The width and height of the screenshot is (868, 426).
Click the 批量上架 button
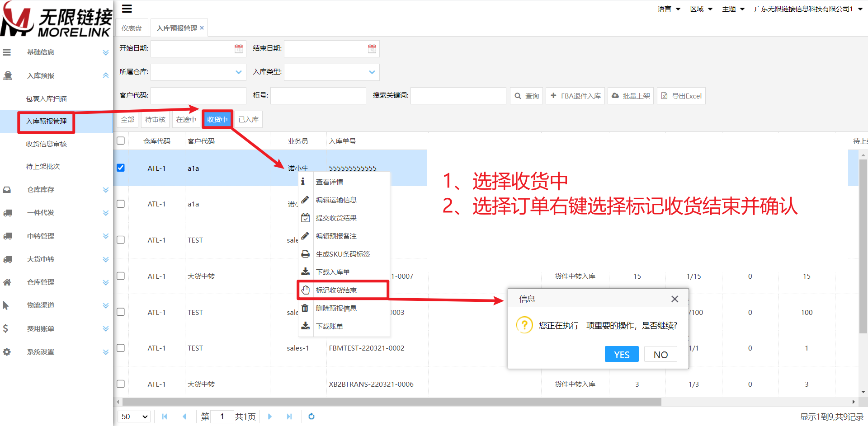(631, 96)
